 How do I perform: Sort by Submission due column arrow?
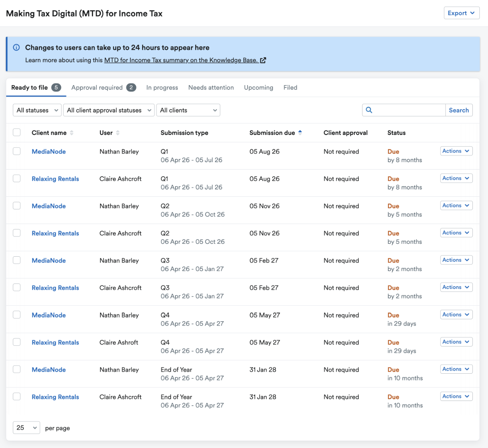(x=300, y=133)
